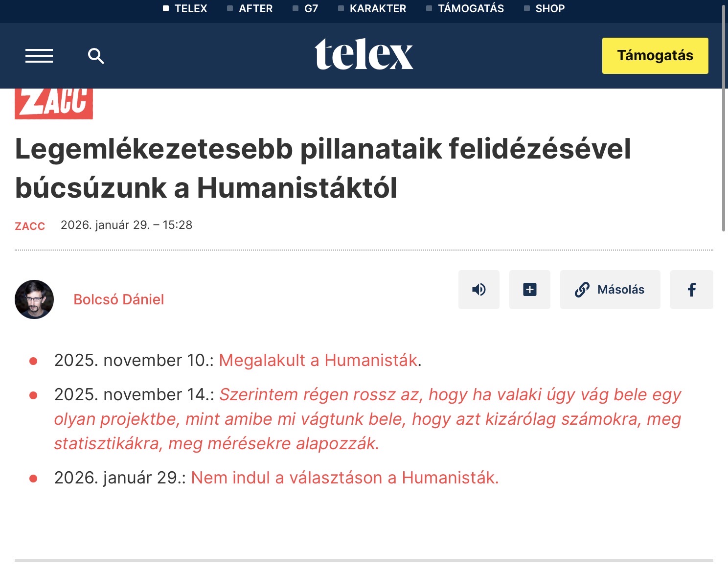
Task: Click the red ZACC logo badge
Action: (54, 103)
